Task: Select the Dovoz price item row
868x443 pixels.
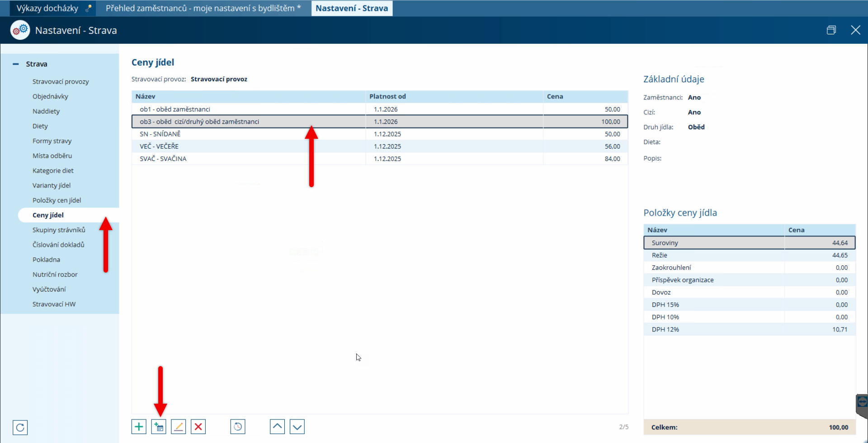Action: (x=750, y=292)
